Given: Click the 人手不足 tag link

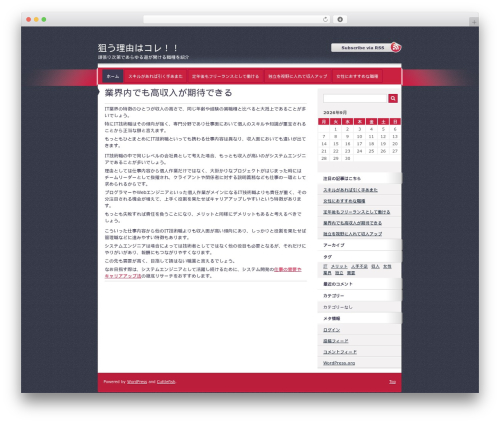Looking at the screenshot, I should [x=359, y=267].
